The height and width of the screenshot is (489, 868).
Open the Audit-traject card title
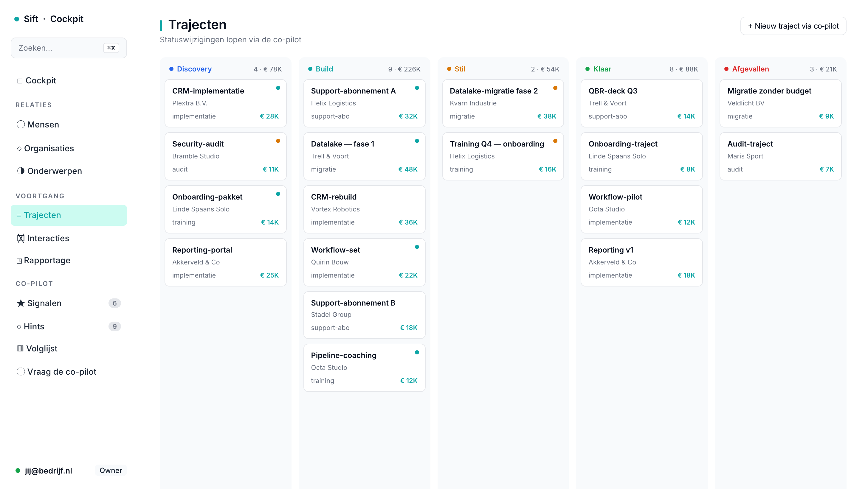tap(750, 144)
